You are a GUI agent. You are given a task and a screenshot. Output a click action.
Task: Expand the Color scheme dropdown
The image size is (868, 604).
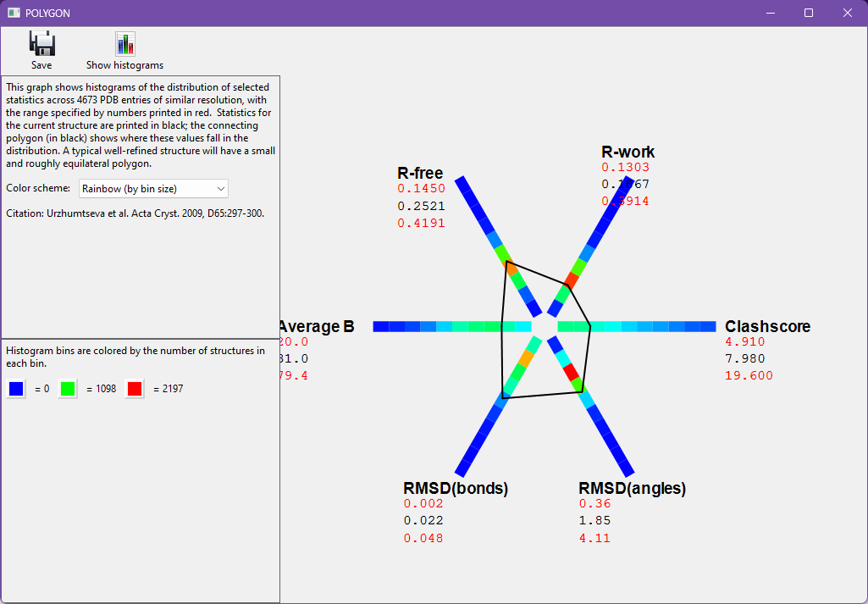[x=153, y=188]
